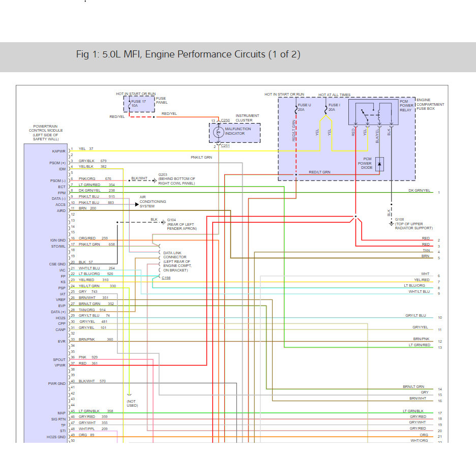Click the 'BLK/WHT 570' wire label

(x=92, y=381)
